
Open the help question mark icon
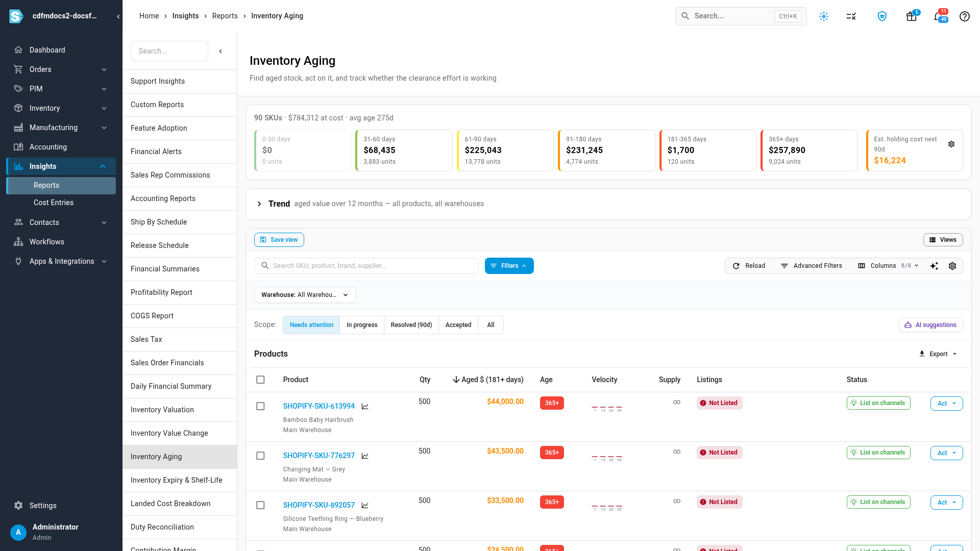(964, 16)
